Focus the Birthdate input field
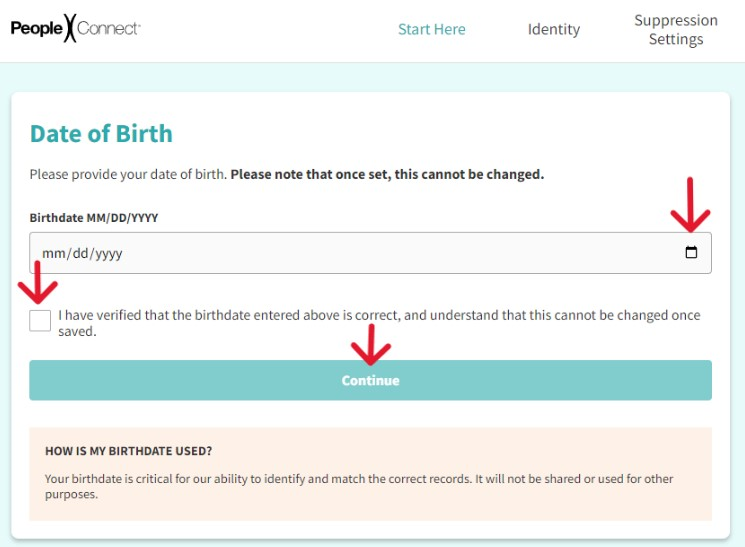This screenshot has width=745, height=547. click(371, 253)
